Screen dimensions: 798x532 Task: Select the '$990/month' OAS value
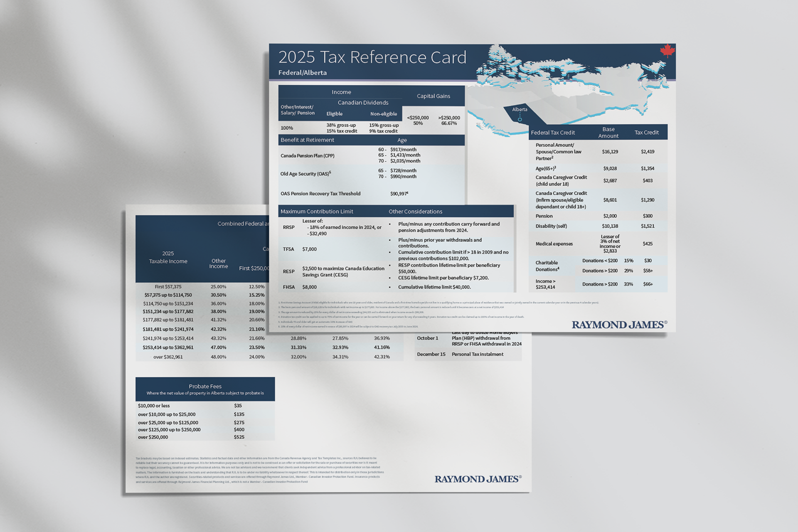(403, 177)
